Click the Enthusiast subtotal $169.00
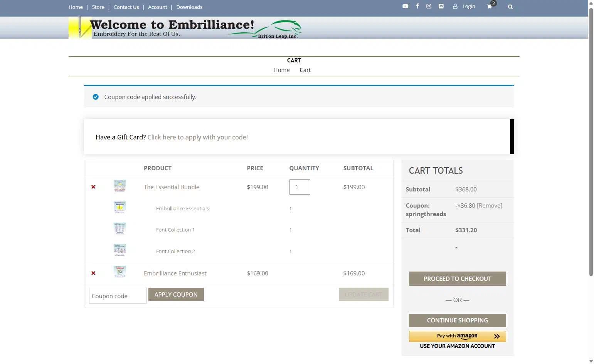This screenshot has width=594, height=364. click(354, 273)
